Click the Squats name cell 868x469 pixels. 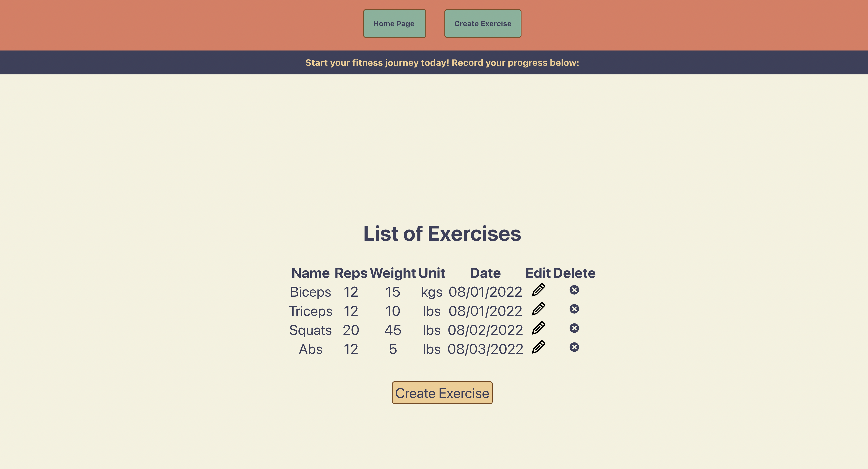[x=310, y=330]
